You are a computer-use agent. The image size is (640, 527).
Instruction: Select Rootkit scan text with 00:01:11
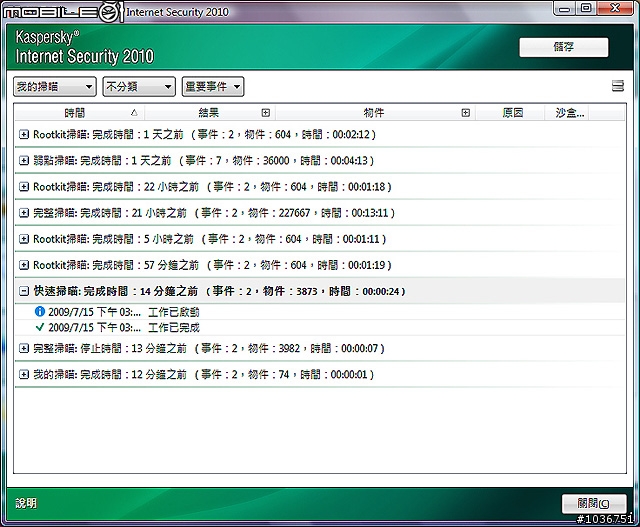pos(209,239)
